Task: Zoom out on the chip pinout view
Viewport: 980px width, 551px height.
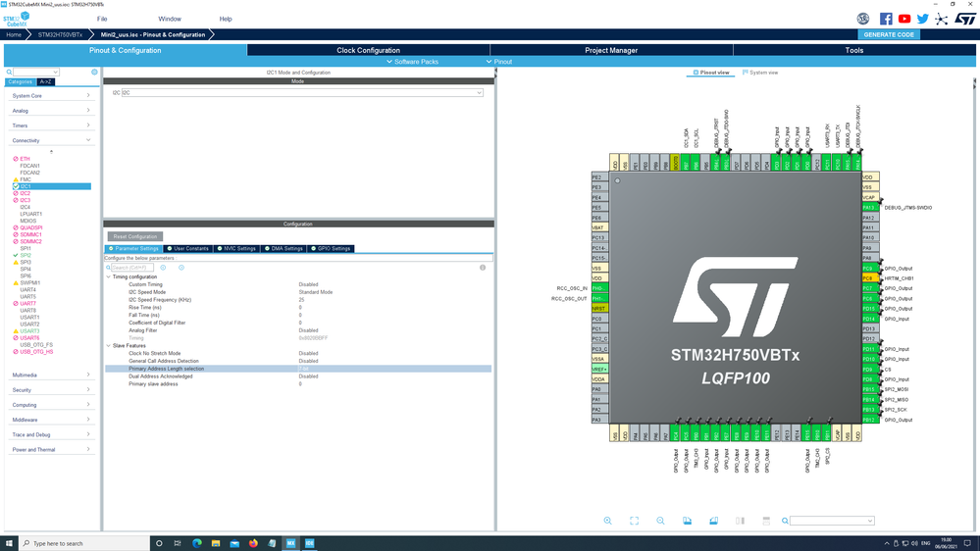Action: (660, 521)
